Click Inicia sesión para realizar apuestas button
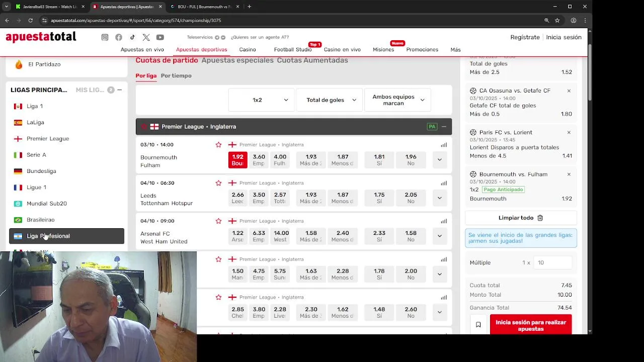This screenshot has width=644, height=362. point(531,325)
